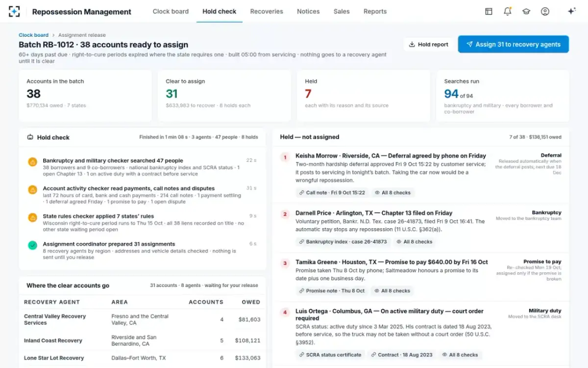Show All 8 checks for Tamika Greene
588x368 pixels.
coord(392,291)
